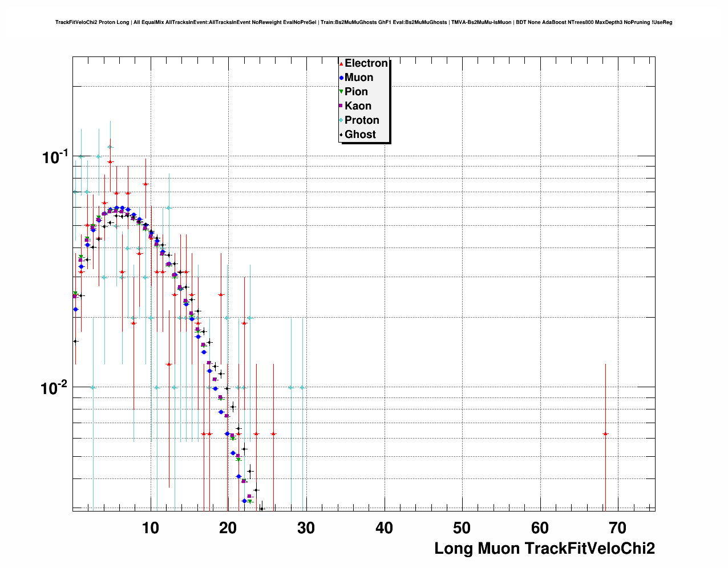Viewport: 728px width, 568px height.
Task: Click the green triangle Pion legend marker
Action: [341, 92]
